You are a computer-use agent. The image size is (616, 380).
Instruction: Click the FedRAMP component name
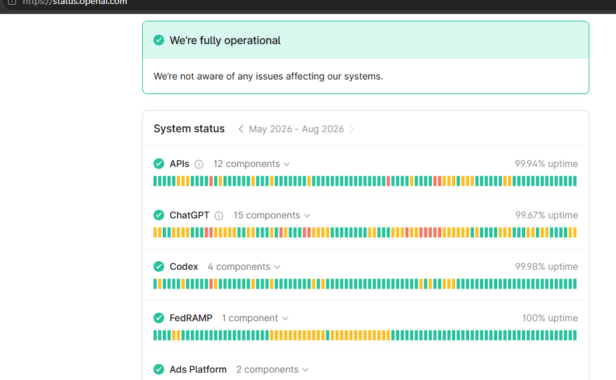click(191, 318)
